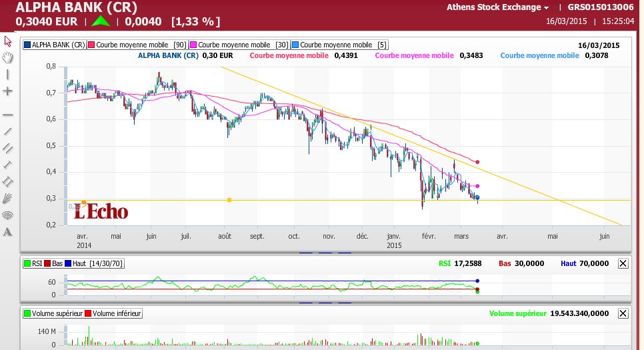Click the Haut 70,0000 value
The image size is (644, 350).
(593, 263)
